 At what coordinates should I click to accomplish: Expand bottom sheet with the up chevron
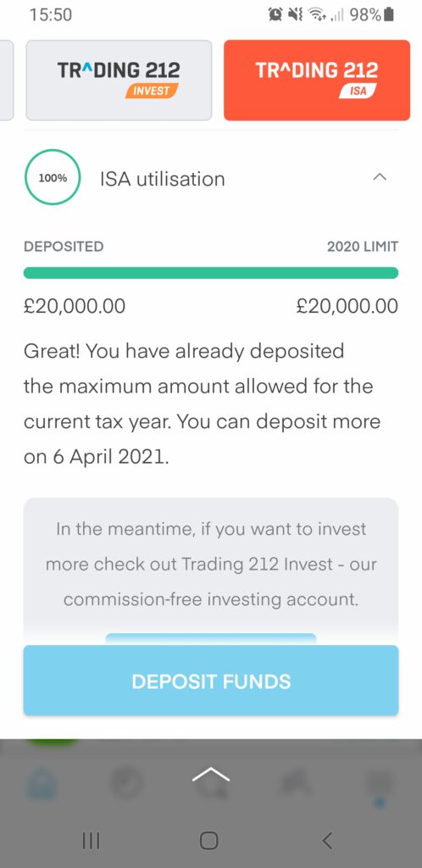click(x=211, y=775)
